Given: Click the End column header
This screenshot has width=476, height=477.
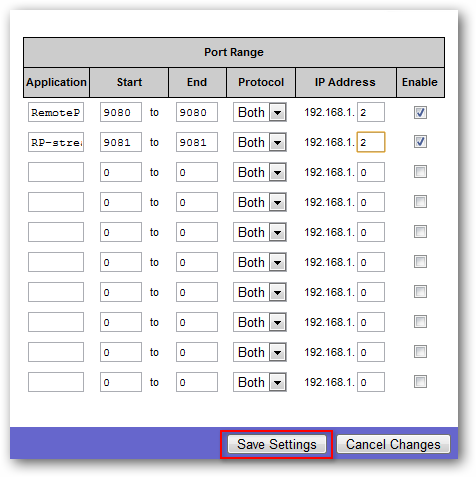Looking at the screenshot, I should coord(197,82).
